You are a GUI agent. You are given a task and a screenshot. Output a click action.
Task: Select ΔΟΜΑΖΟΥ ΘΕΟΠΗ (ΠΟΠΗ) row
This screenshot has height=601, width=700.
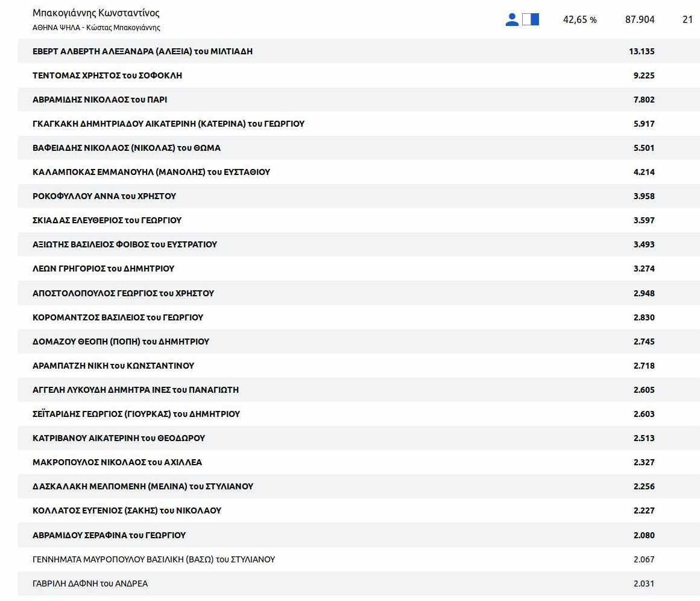pos(121,342)
